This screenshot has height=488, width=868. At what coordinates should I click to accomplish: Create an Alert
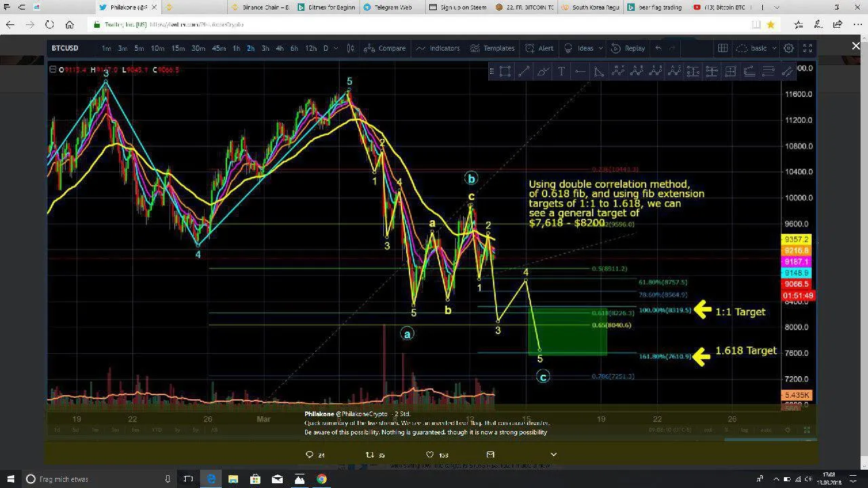(538, 48)
